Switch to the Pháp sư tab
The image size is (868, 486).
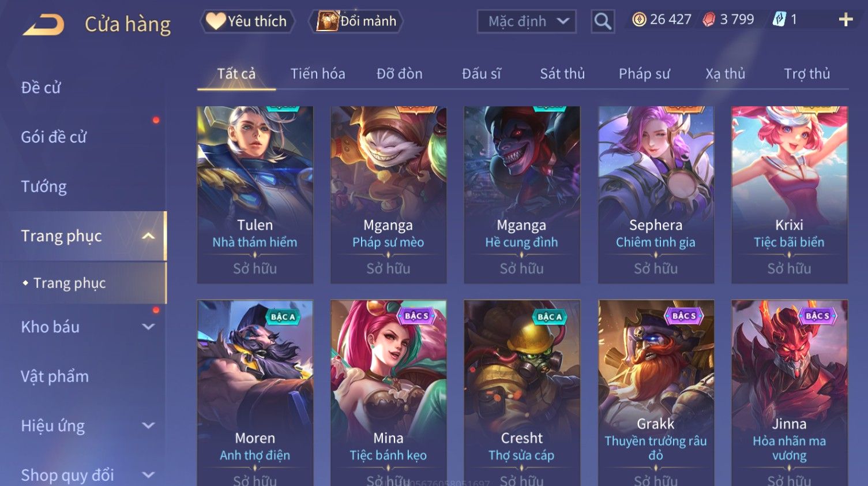click(644, 74)
